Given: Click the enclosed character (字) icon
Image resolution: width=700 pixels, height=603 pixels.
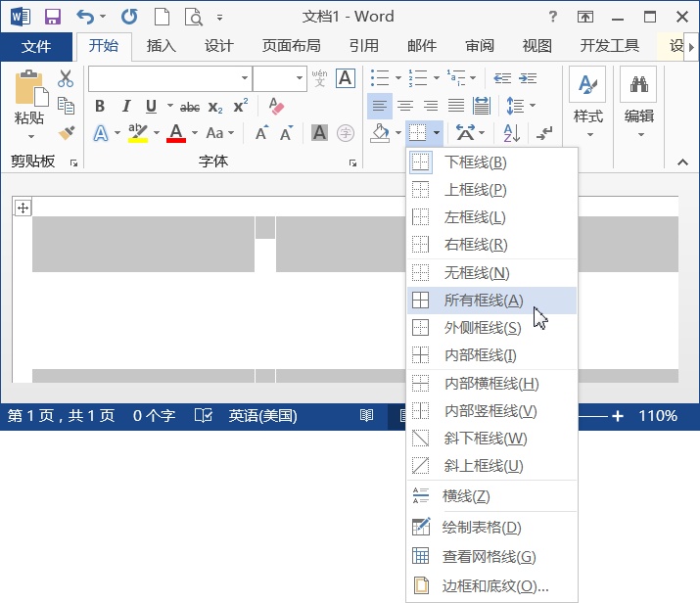Looking at the screenshot, I should pos(345,132).
